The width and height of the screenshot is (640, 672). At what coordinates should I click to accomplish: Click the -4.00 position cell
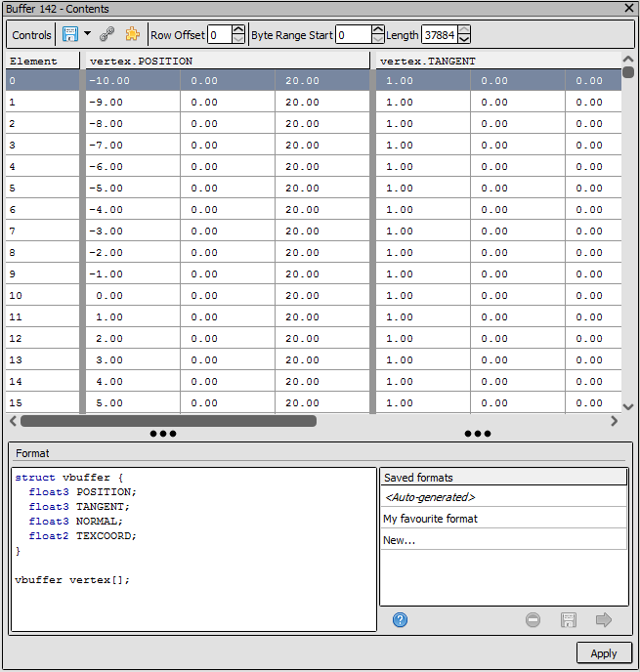133,210
